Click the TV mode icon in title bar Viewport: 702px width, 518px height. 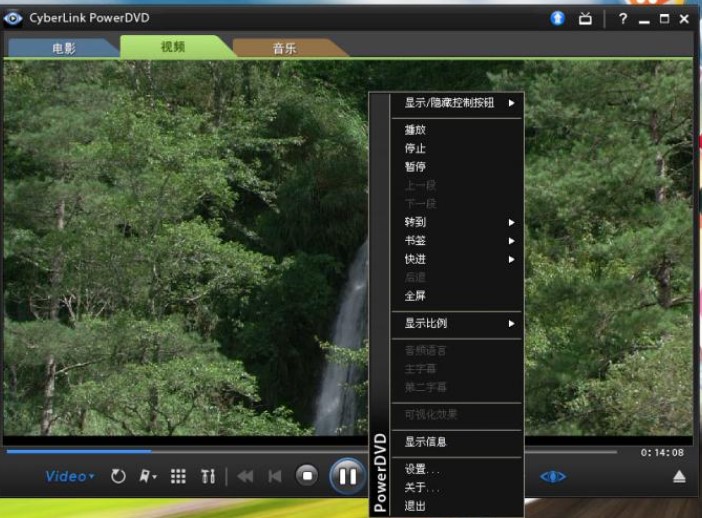[x=587, y=19]
